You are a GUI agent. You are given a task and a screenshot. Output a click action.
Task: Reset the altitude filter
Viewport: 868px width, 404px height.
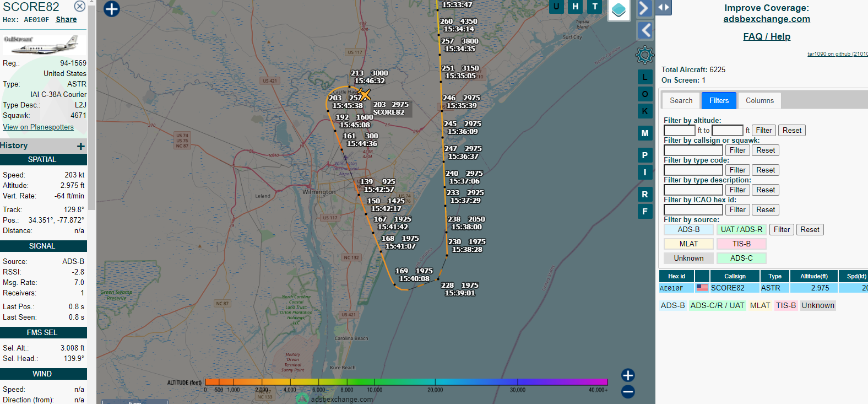(x=792, y=131)
